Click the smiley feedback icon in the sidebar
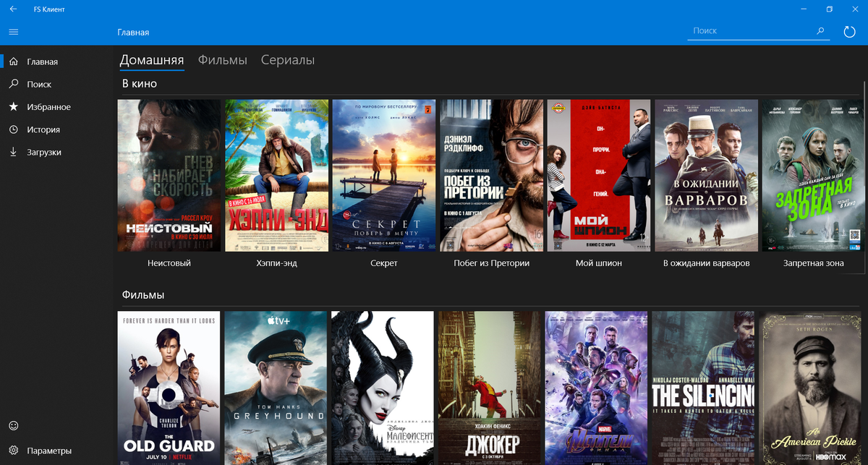 coord(13,425)
